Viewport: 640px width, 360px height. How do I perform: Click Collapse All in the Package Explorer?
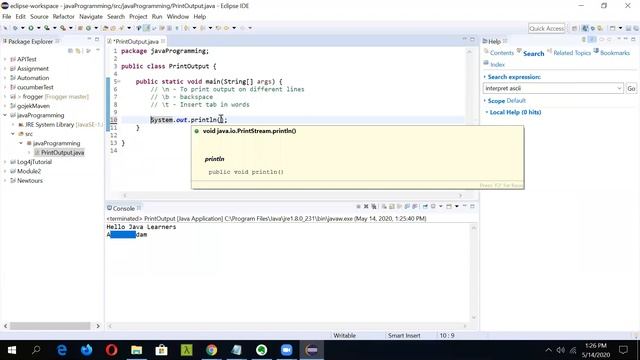pos(70,51)
